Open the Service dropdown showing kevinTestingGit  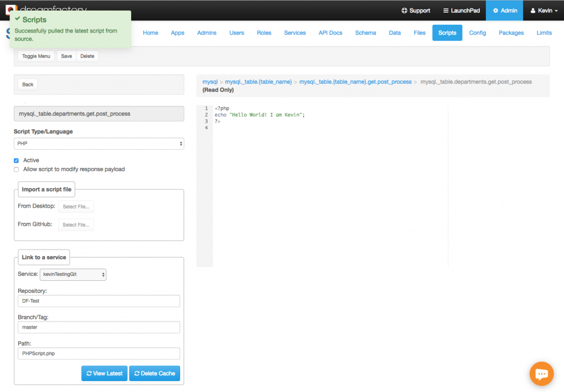pyautogui.click(x=73, y=274)
